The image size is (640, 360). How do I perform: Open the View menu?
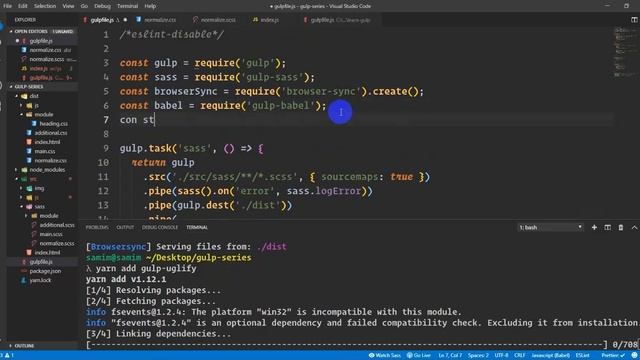pyautogui.click(x=68, y=6)
